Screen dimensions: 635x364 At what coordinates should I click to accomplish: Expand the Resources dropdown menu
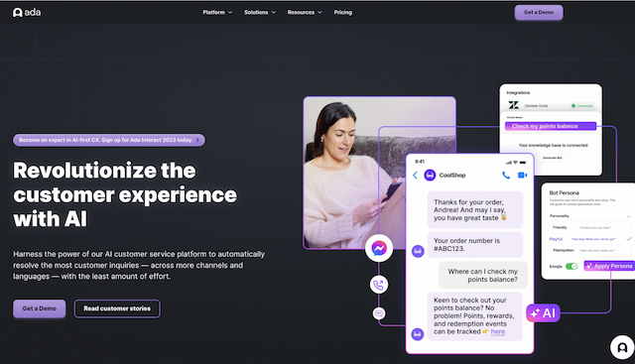pos(305,13)
